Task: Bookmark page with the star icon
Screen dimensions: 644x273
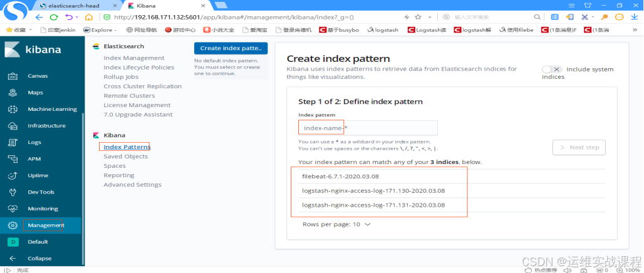Action: [418, 18]
